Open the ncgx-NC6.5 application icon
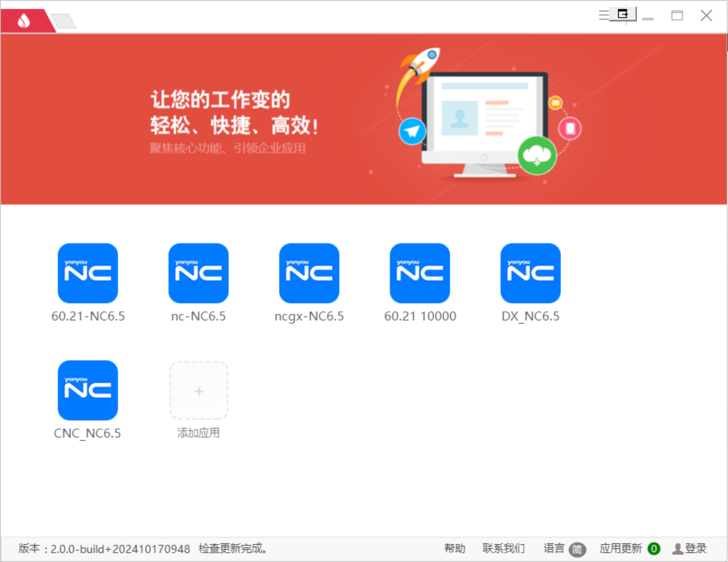This screenshot has width=728, height=562. point(309,273)
